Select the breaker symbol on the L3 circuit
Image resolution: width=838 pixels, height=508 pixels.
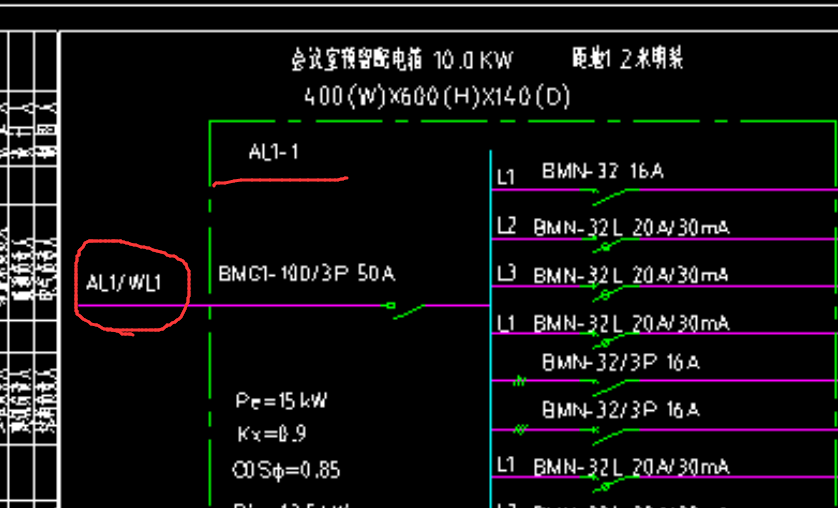pos(609,292)
